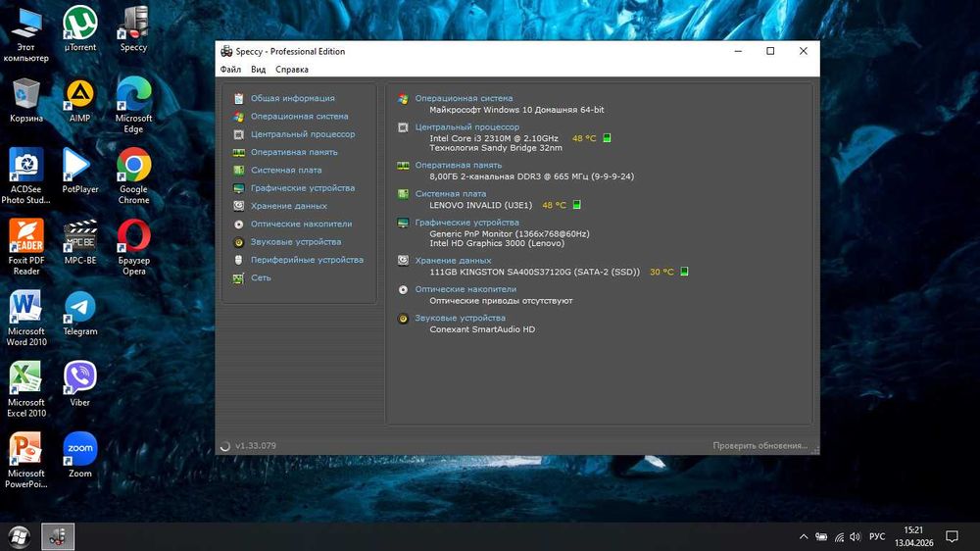Open PotPlayer desktop shortcut
The width and height of the screenshot is (980, 551).
click(x=80, y=172)
